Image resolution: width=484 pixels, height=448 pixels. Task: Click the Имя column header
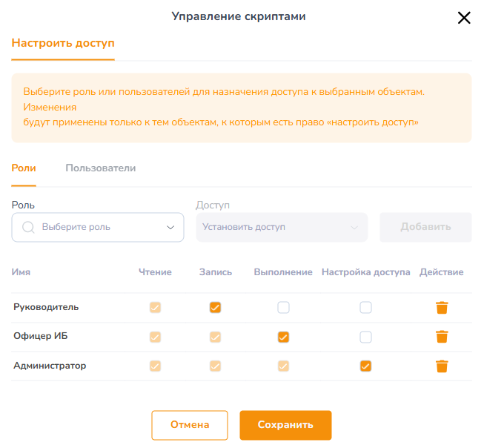[21, 272]
